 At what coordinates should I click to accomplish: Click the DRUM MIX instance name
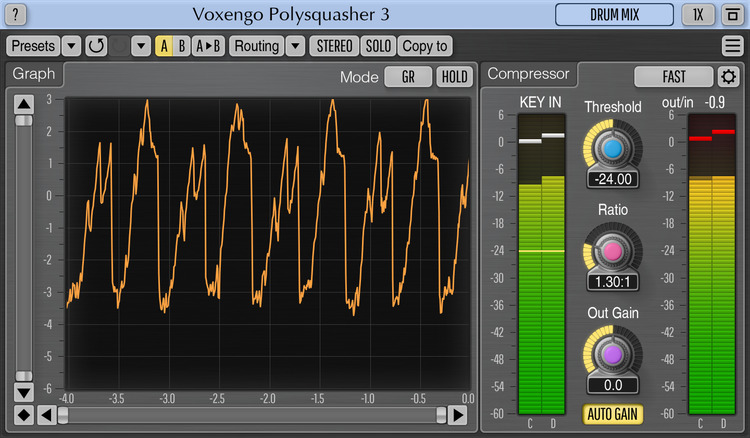pos(614,15)
